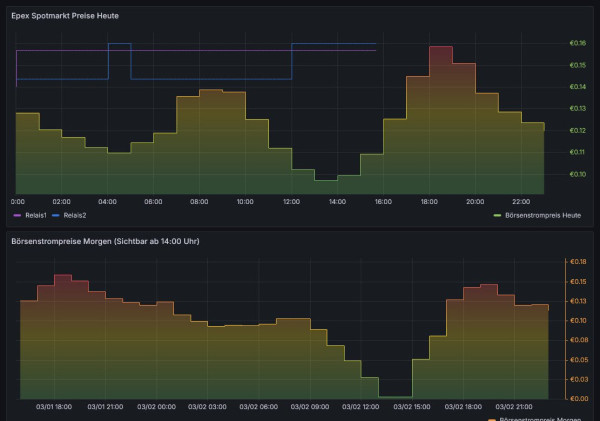
Task: Click the €0.18 y-axis label in bottom chart
Action: coord(577,262)
